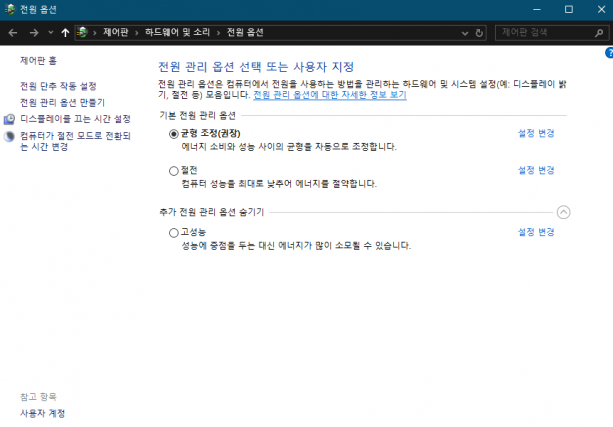613x427 pixels.
Task: Go up one level with the Up arrow
Action: point(65,33)
